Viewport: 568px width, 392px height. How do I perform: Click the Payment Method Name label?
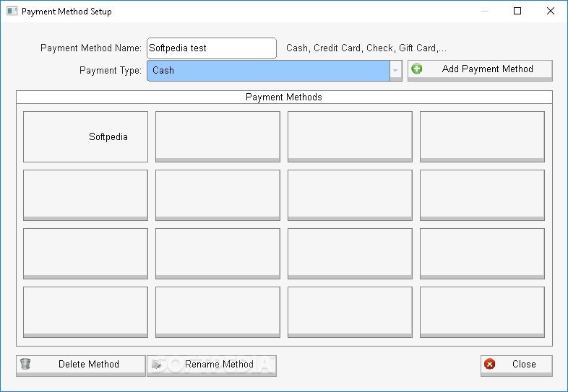coord(91,48)
